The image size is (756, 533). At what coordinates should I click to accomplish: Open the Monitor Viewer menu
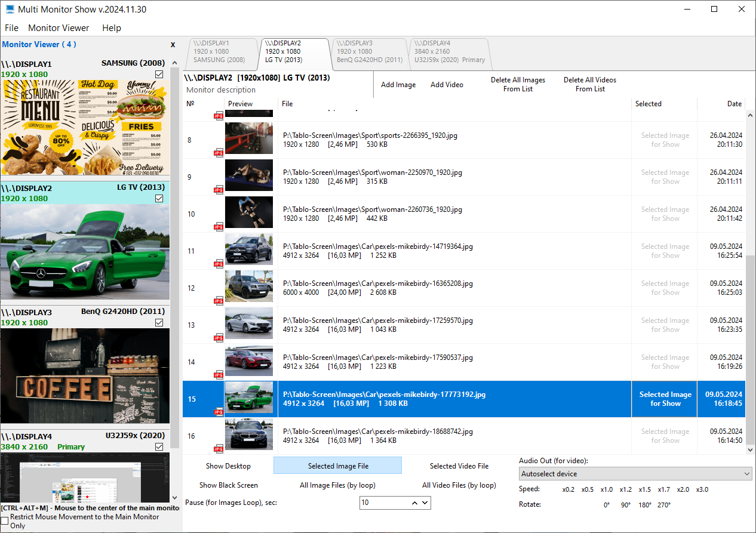tap(59, 28)
